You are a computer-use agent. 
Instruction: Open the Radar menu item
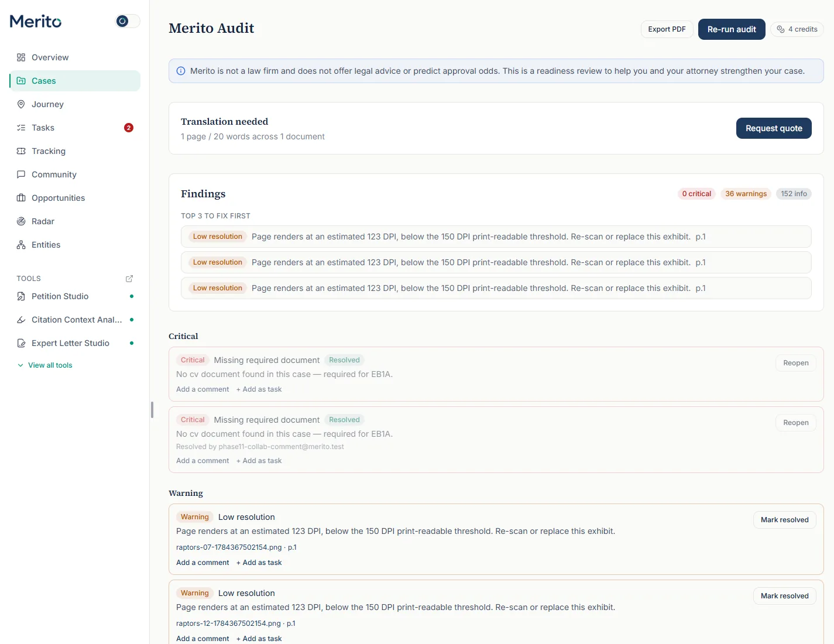point(75,221)
